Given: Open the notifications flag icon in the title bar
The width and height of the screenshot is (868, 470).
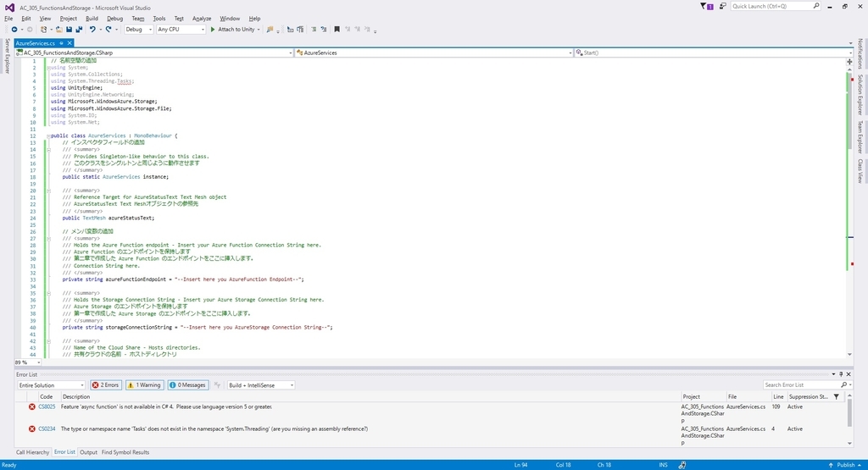Looking at the screenshot, I should click(x=706, y=6).
